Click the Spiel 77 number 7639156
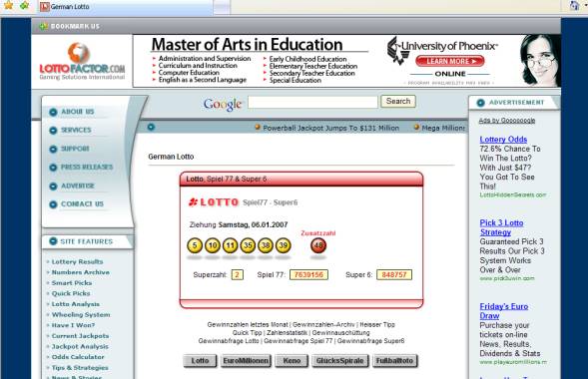The height and width of the screenshot is (379, 588). pyautogui.click(x=308, y=274)
